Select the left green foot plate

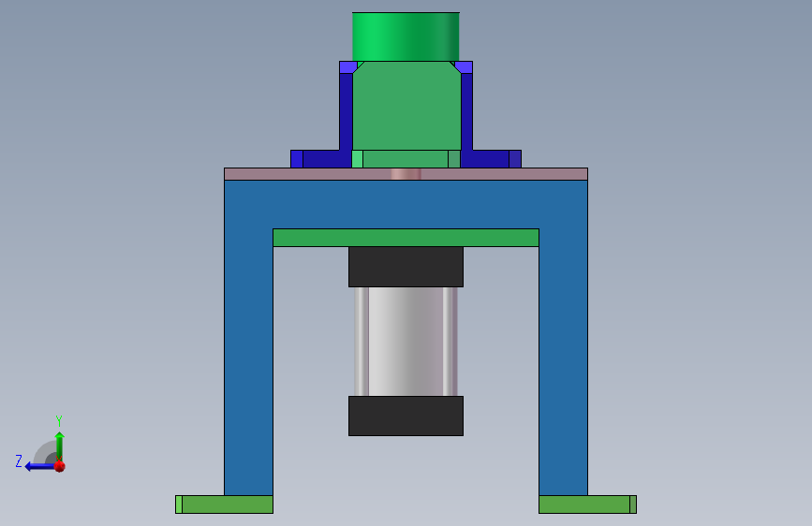224,504
